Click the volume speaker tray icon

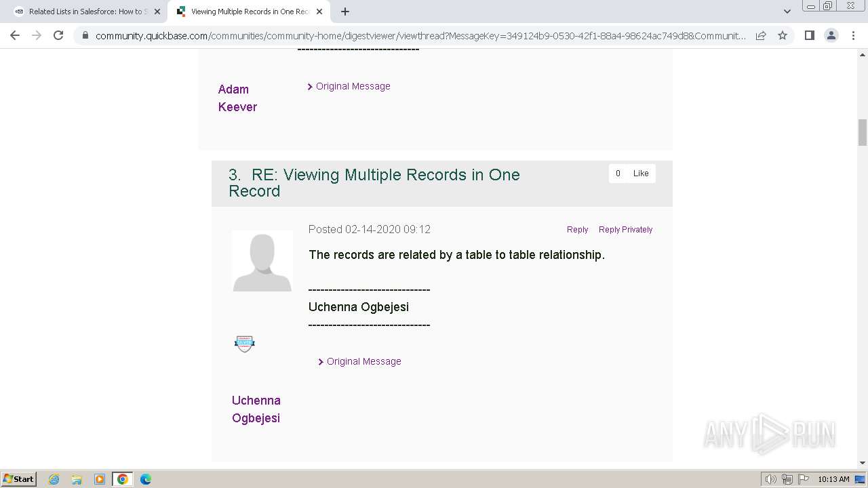[770, 479]
